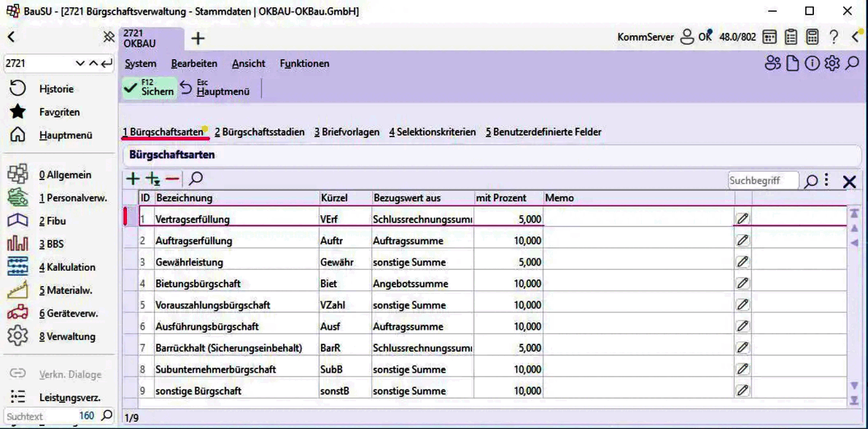868x429 pixels.
Task: Edit memo of Subunternehmerbürgschaft row via pencil
Action: tap(743, 368)
